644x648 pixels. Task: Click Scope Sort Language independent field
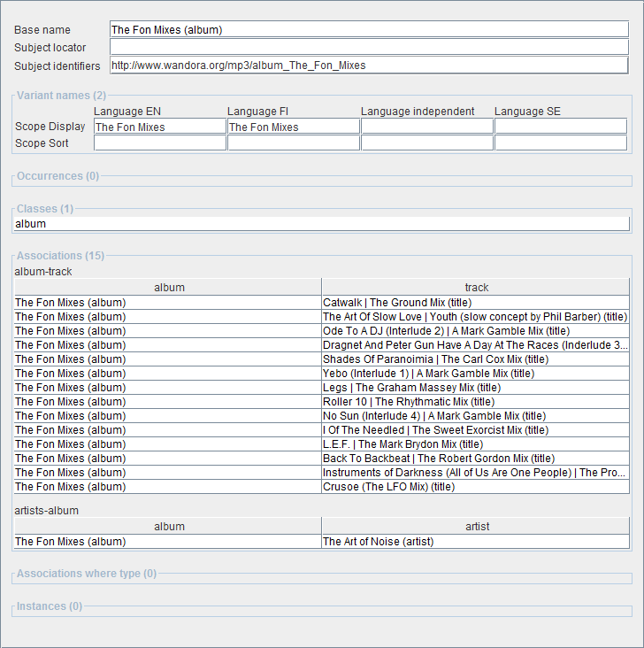427,143
